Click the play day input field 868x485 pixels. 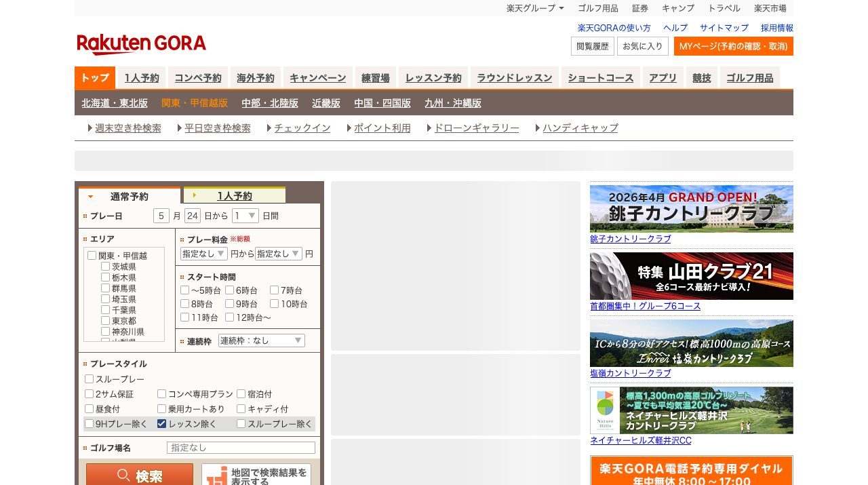pyautogui.click(x=193, y=216)
